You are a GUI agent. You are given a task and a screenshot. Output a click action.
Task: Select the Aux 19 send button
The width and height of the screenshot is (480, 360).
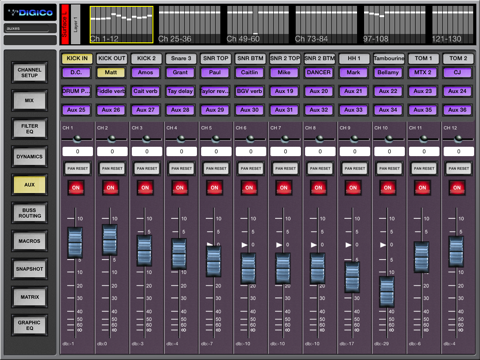click(x=284, y=91)
